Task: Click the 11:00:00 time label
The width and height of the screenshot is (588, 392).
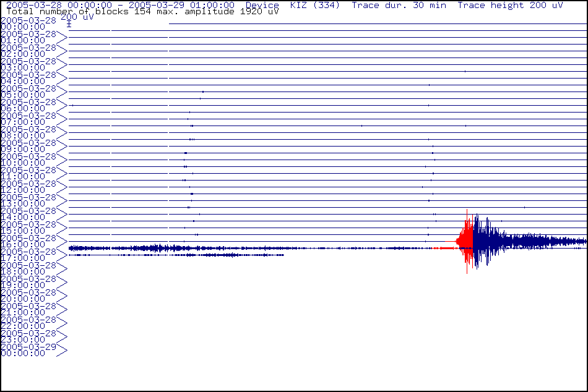Action: (x=23, y=176)
